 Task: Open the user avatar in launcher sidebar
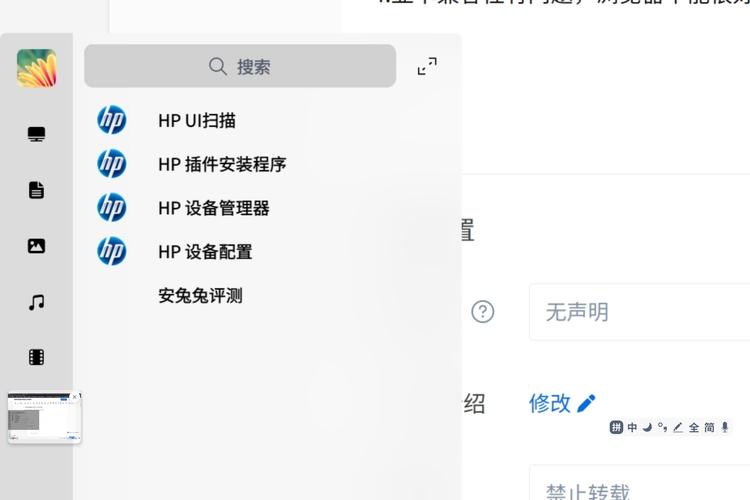click(37, 68)
